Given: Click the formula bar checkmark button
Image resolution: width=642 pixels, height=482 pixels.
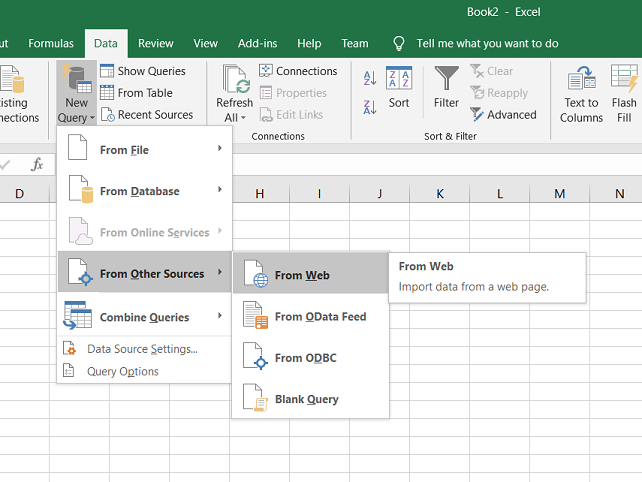Looking at the screenshot, I should (5, 165).
